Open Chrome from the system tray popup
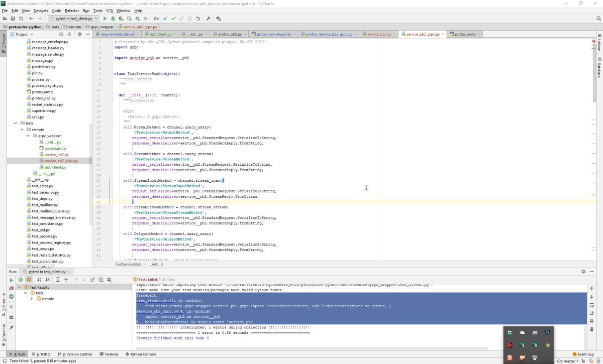603x364 pixels. 547,345
